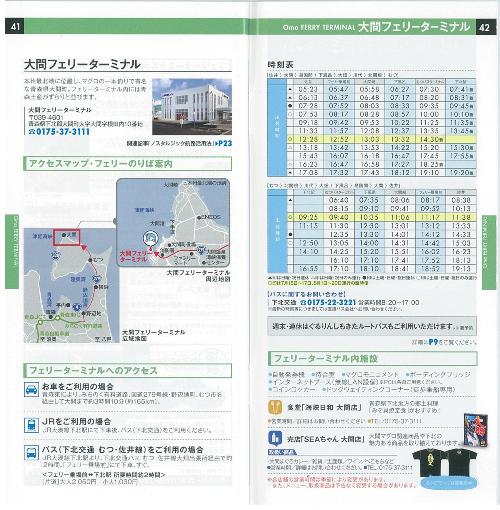Click the JR train icon
This screenshot has width=500, height=510.
click(x=31, y=425)
